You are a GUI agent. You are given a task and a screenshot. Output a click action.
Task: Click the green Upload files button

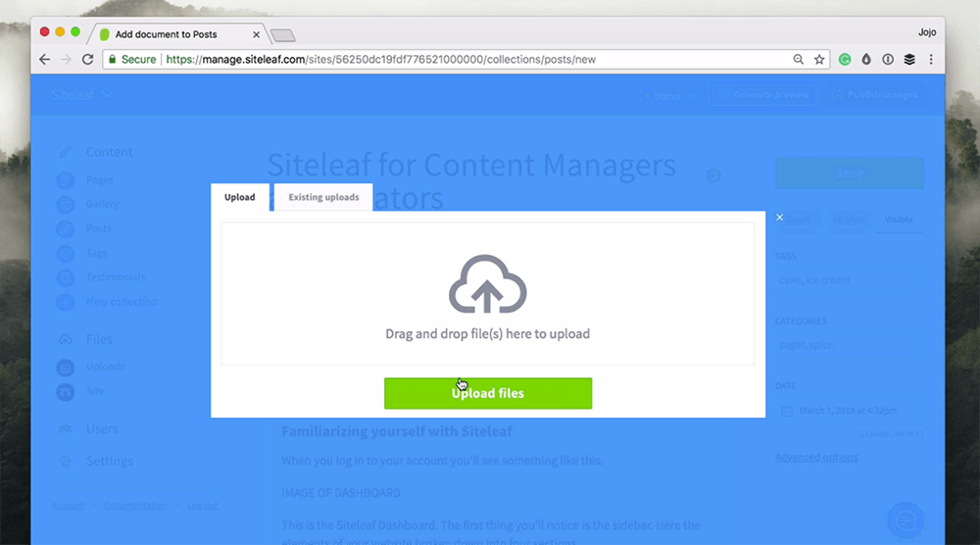pyautogui.click(x=487, y=393)
